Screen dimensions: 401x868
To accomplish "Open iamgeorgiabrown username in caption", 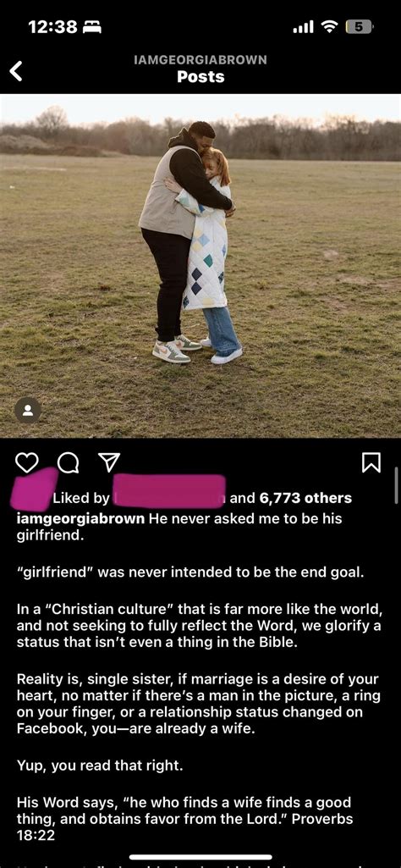I will coord(80,519).
